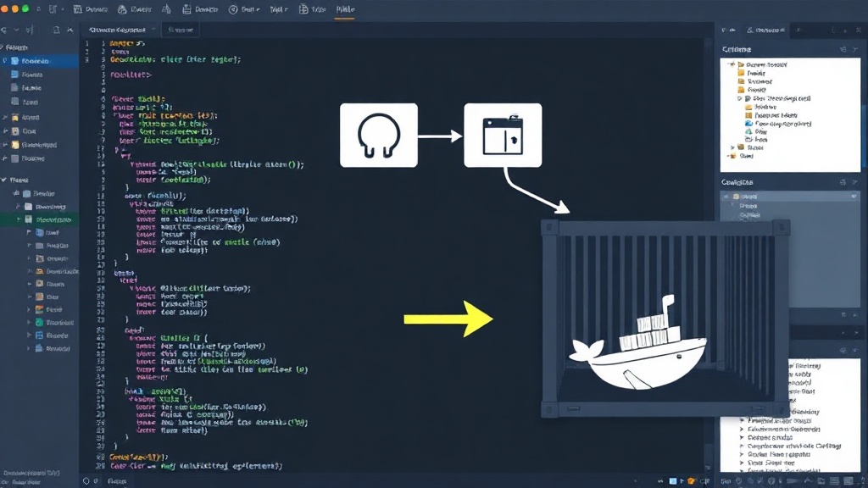
Task: Collapse the root folder in right panel tree
Action: pos(732,64)
